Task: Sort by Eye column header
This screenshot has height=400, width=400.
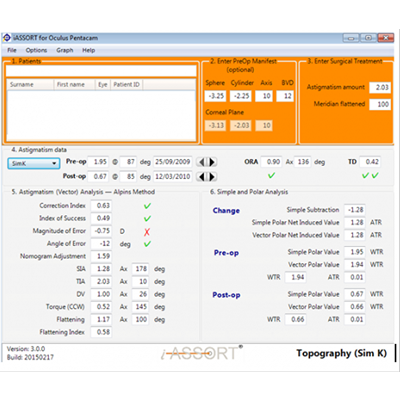Action: coord(103,84)
